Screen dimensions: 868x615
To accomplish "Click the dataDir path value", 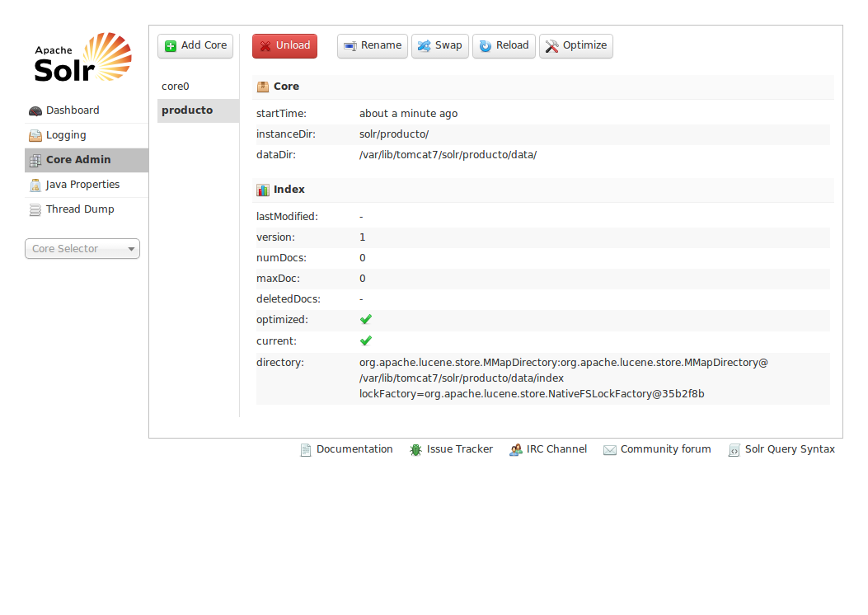I will [448, 155].
